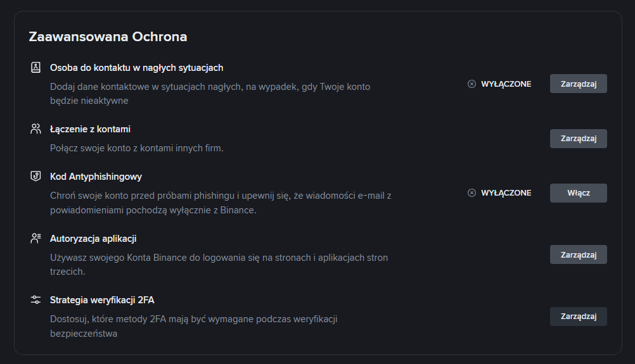635x364 pixels.
Task: Select the Łączenie z kontami title
Action: pos(91,129)
